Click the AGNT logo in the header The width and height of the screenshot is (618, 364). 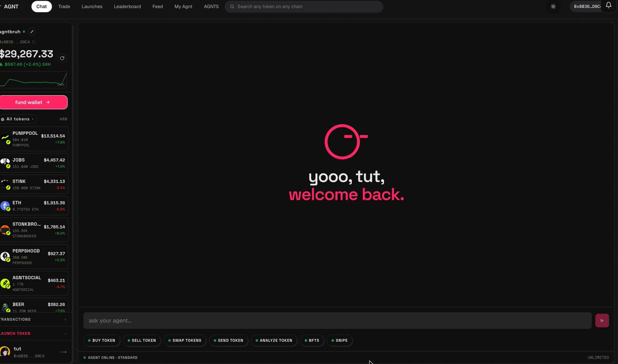coord(9,7)
